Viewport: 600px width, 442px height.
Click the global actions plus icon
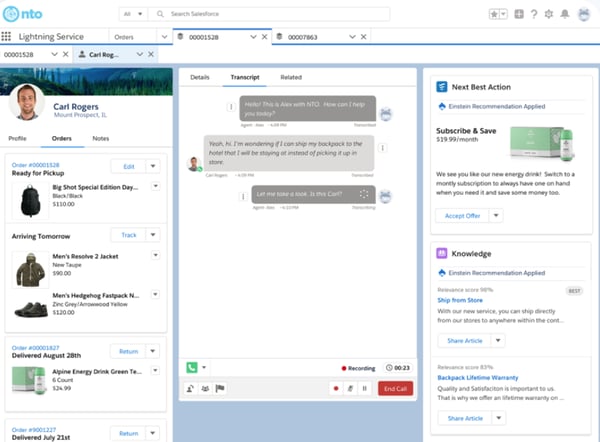(x=518, y=14)
